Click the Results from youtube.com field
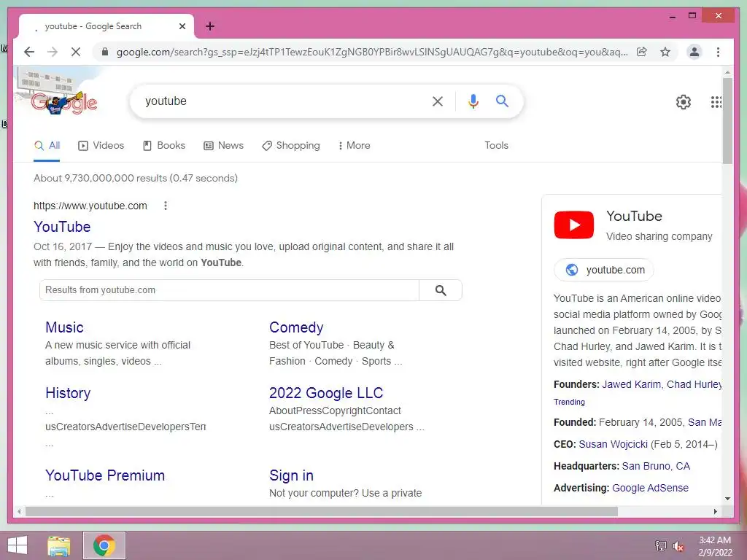The image size is (747, 560). pos(229,290)
